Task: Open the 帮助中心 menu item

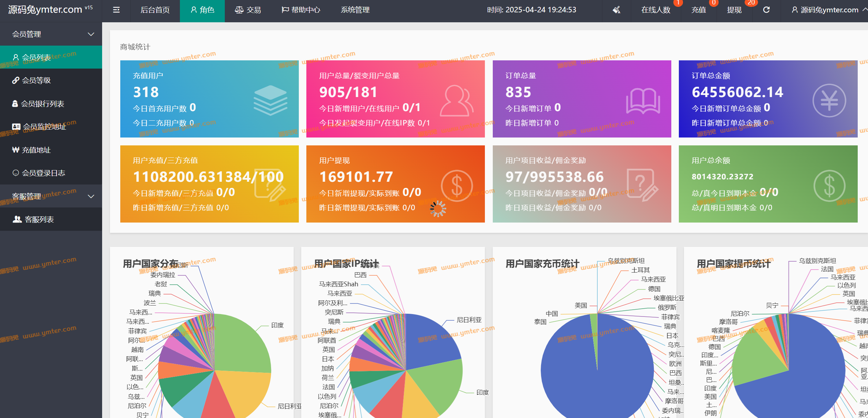Action: tap(301, 10)
